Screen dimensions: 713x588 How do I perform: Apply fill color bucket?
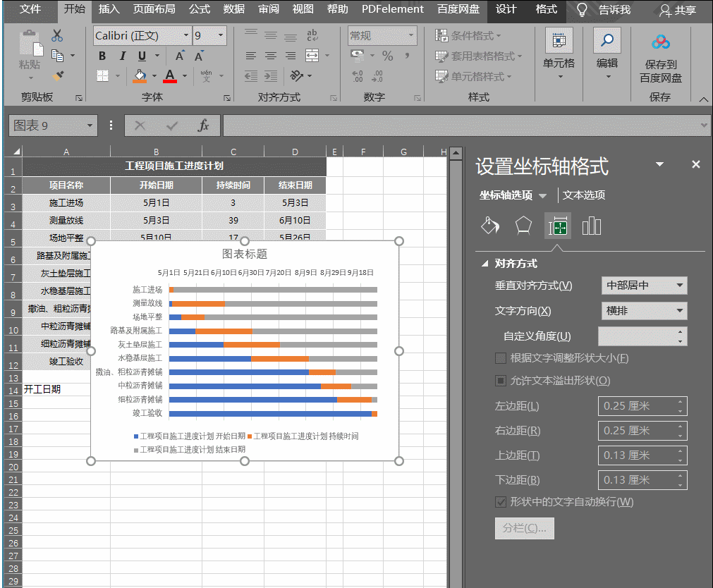[x=140, y=75]
